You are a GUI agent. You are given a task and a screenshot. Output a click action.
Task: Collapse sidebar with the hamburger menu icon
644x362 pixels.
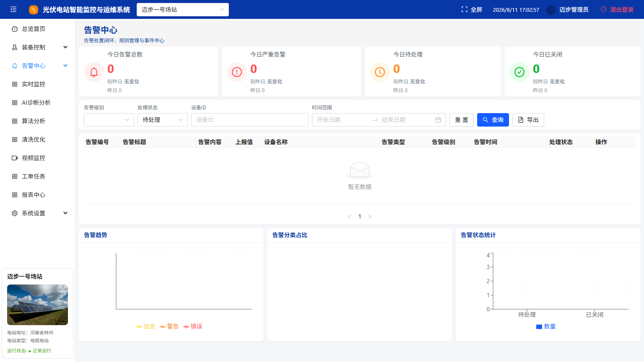point(13,9)
